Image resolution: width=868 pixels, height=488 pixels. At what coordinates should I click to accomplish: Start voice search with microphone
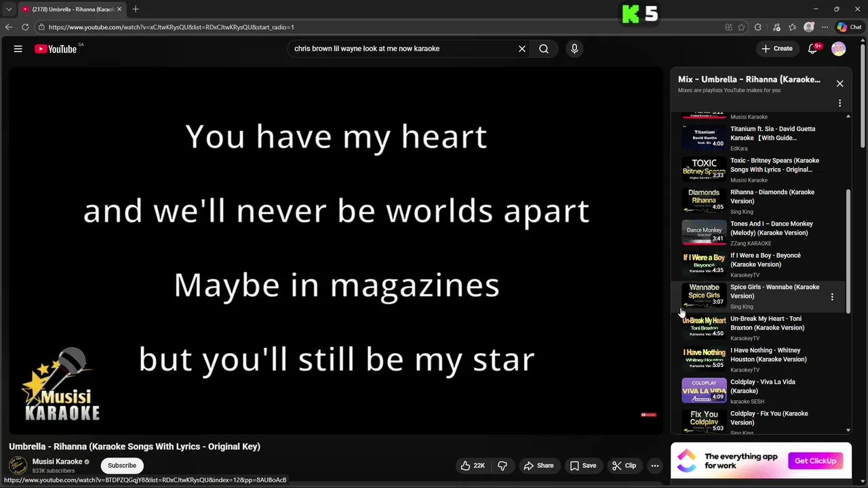(x=574, y=49)
